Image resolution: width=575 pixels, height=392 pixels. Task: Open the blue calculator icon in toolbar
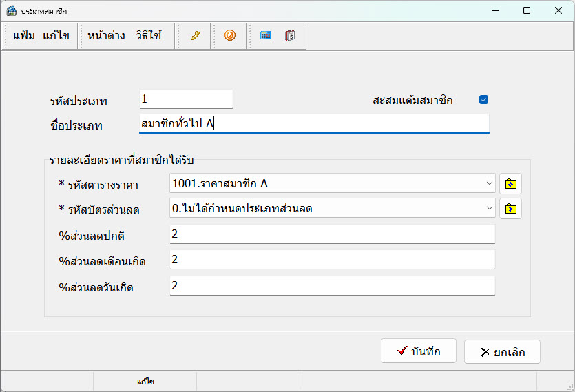click(x=265, y=36)
